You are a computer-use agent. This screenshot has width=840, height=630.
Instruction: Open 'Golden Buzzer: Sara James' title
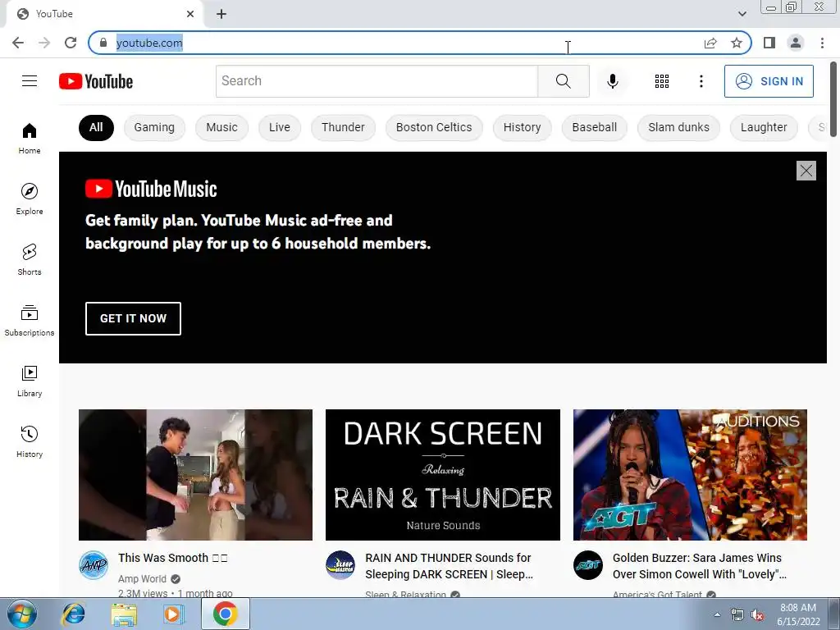click(700, 566)
